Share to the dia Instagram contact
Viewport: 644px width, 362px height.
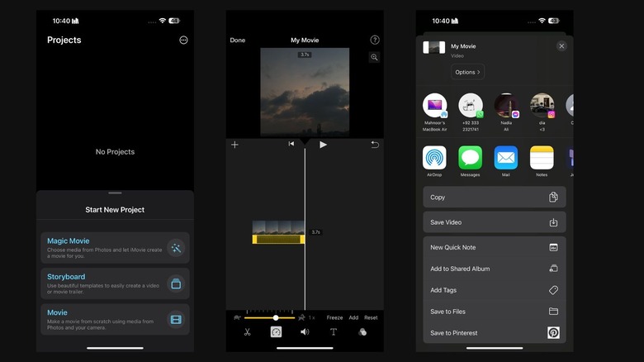coord(542,112)
